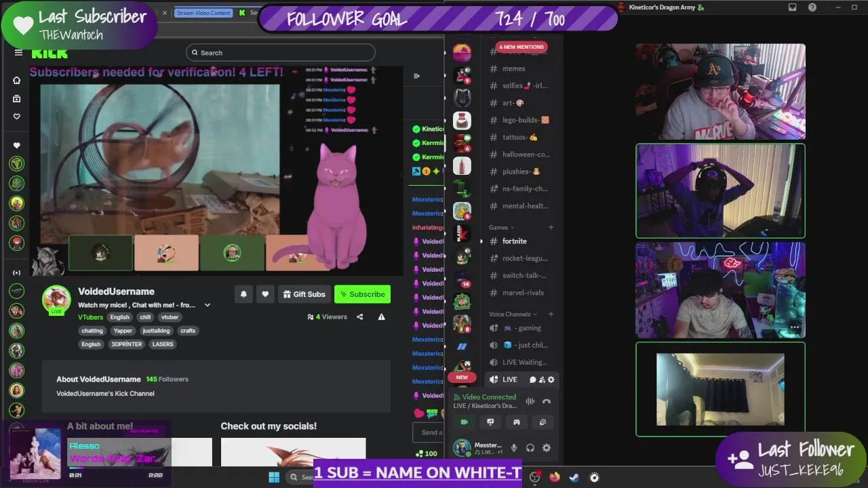Deafen audio with the headphones icon
The image size is (868, 488).
point(530,448)
